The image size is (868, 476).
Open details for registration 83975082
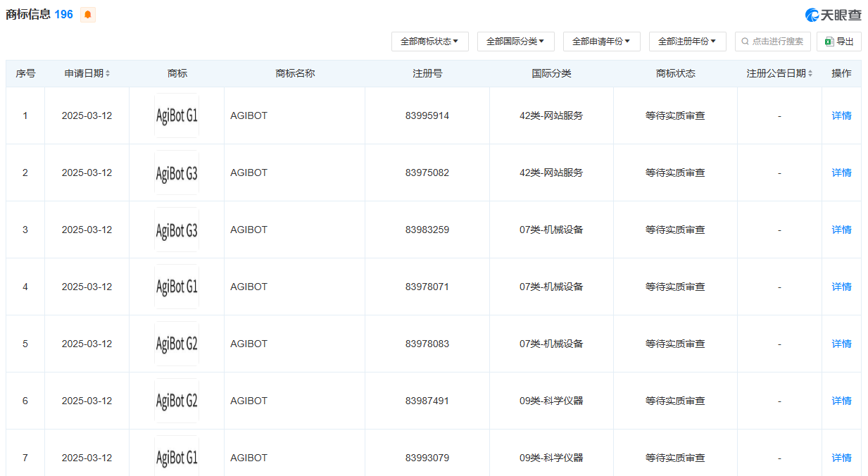pyautogui.click(x=841, y=173)
